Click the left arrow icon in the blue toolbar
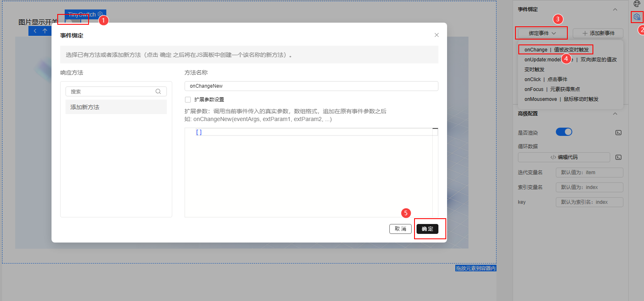Image resolution: width=644 pixels, height=301 pixels. tap(35, 30)
